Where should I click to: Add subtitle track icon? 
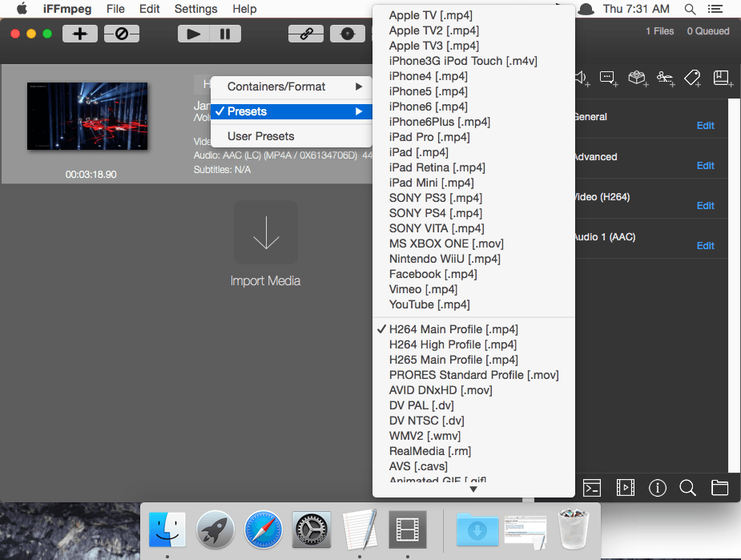[x=608, y=78]
